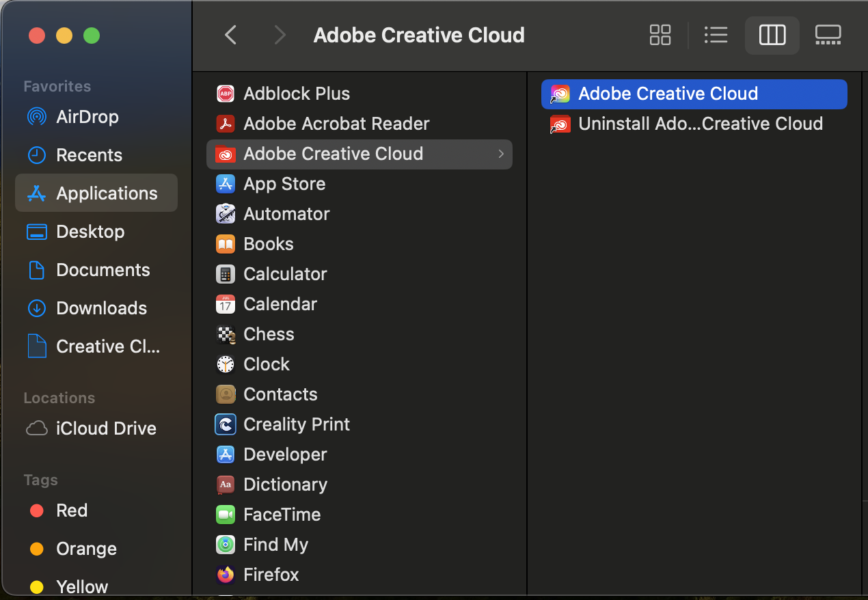Viewport: 868px width, 600px height.
Task: Open the Dictionary app icon
Action: tap(225, 485)
